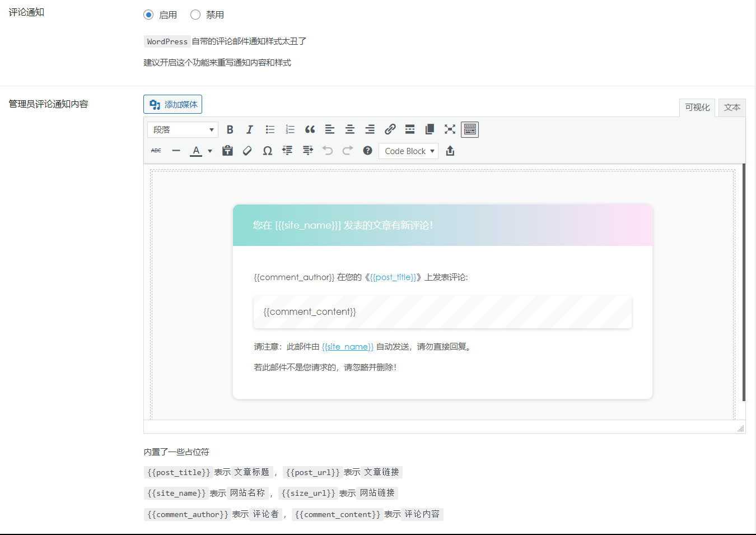Click the 内置了一些占位符 text
Screen dimensions: 756x535
coord(176,452)
